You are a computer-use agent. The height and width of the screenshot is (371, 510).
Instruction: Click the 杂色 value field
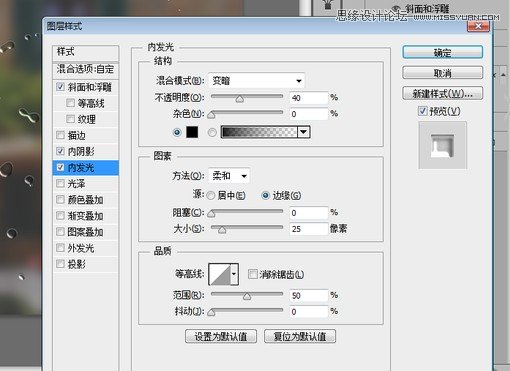click(309, 114)
